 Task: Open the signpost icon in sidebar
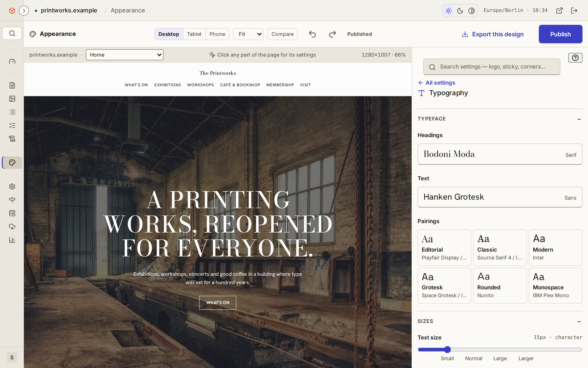click(x=12, y=200)
